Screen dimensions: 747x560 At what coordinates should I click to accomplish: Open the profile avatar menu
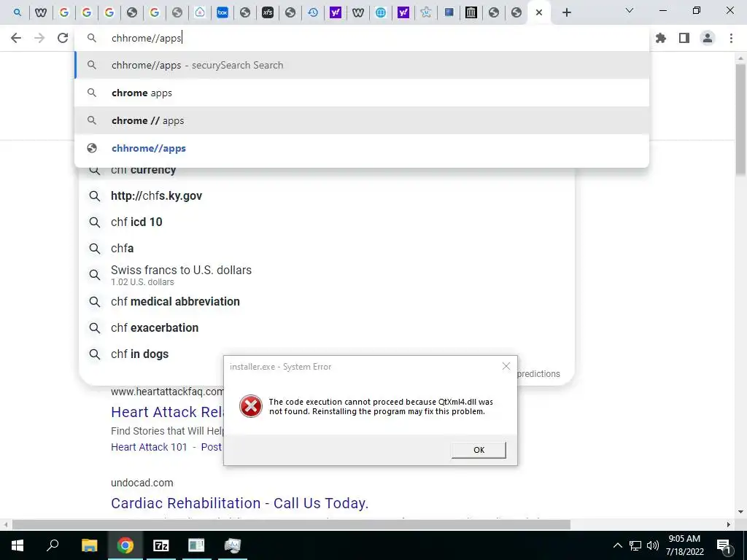tap(708, 38)
